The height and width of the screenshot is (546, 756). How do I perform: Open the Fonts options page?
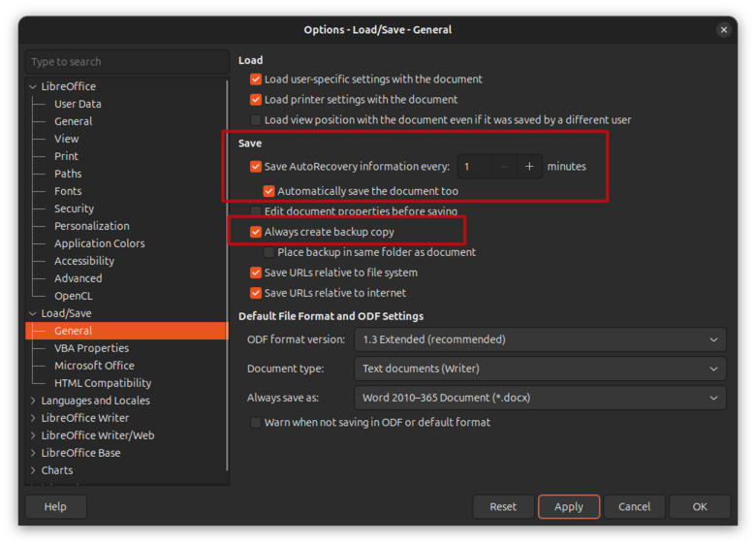tap(68, 191)
